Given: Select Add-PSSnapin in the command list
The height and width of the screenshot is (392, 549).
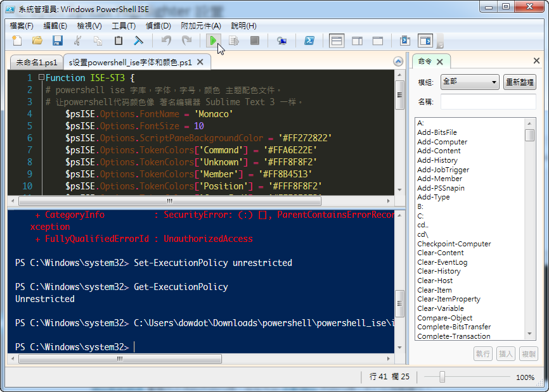Looking at the screenshot, I should 441,188.
